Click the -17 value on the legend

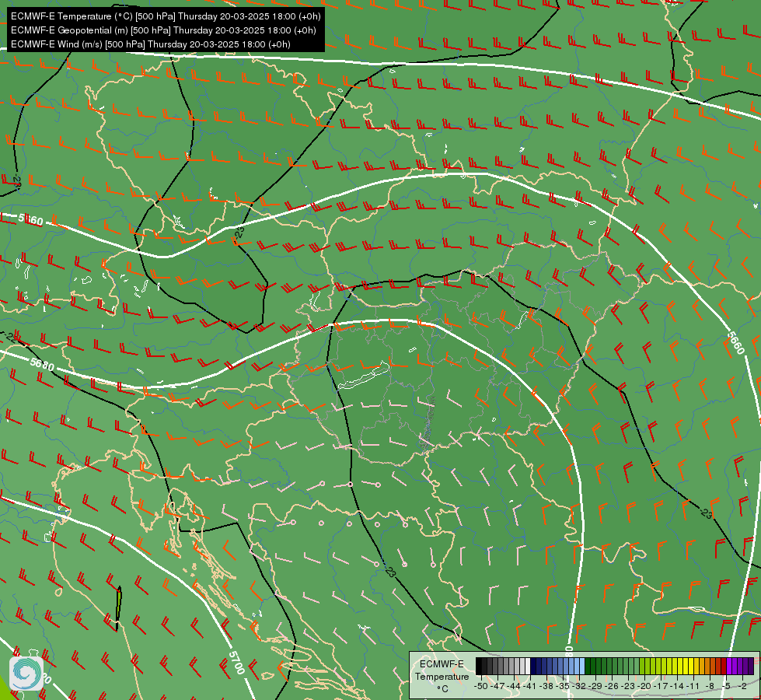click(661, 686)
